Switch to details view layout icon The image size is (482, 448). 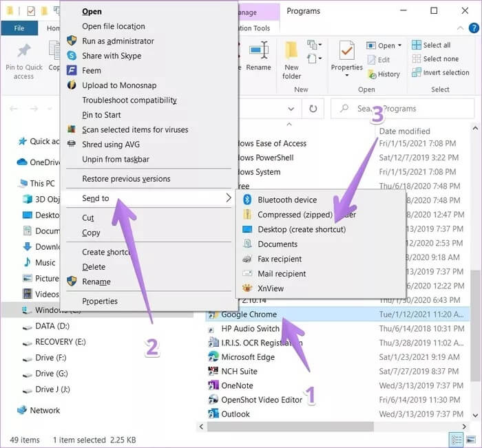tap(456, 440)
